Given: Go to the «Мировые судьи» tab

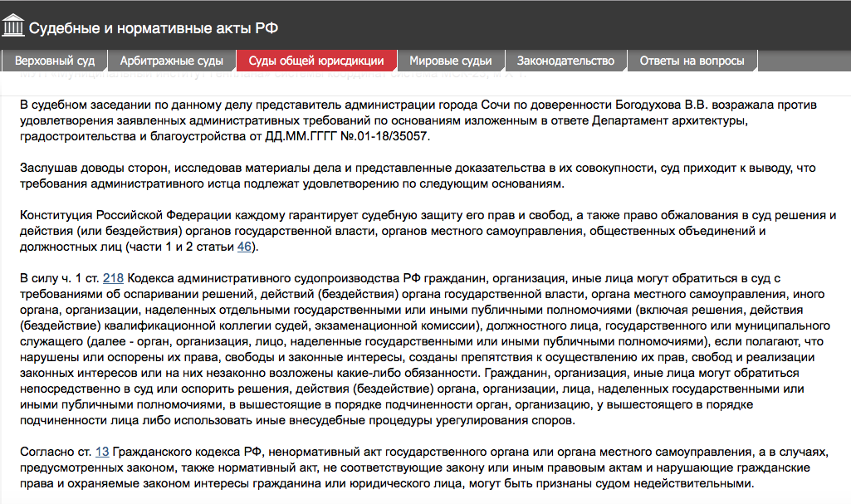Looking at the screenshot, I should (451, 61).
